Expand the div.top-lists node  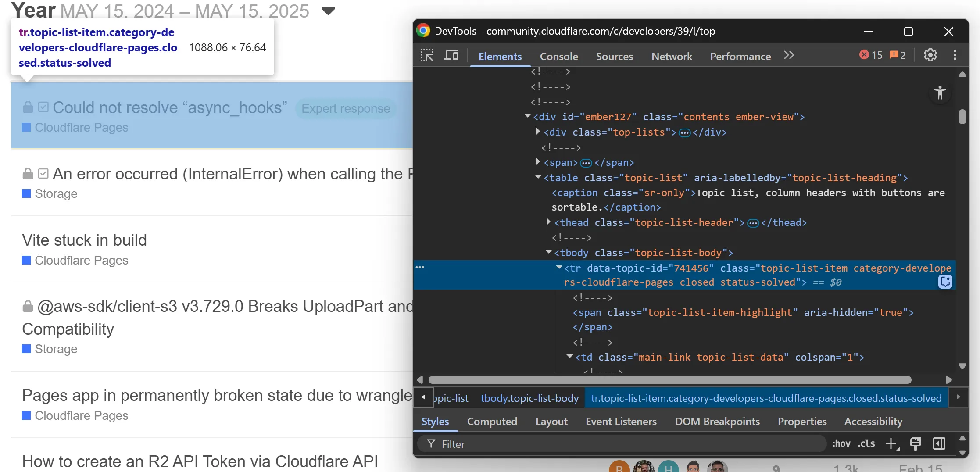click(538, 132)
